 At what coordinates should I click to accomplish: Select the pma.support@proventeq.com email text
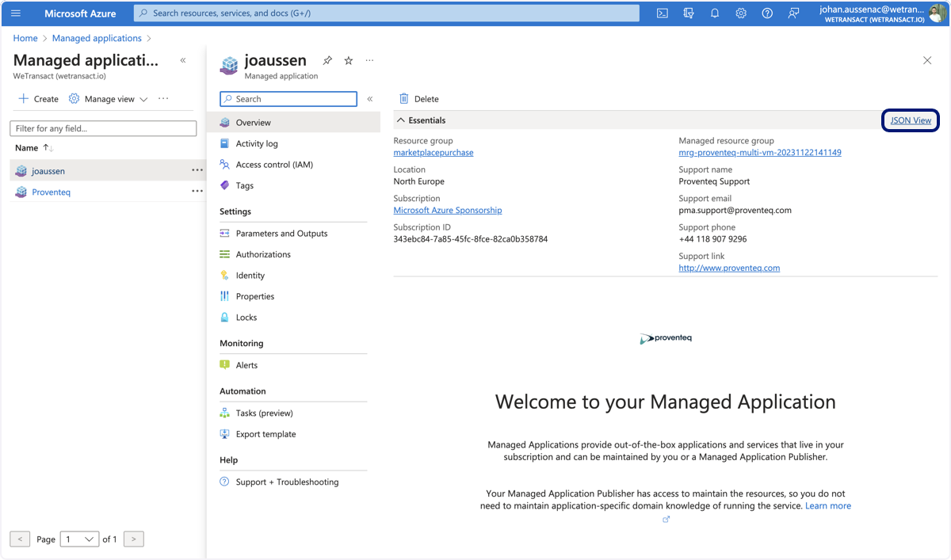tap(735, 211)
